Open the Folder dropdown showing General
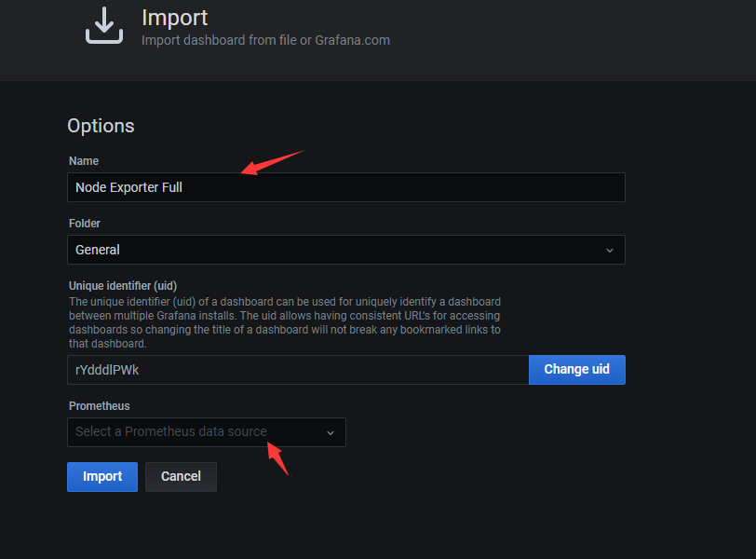The width and height of the screenshot is (756, 559). coord(345,250)
